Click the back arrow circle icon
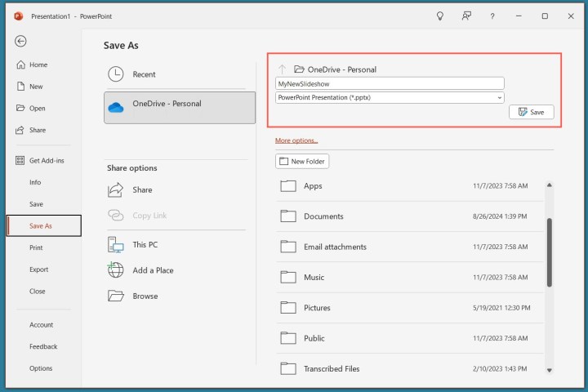This screenshot has width=588, height=392. (x=21, y=42)
